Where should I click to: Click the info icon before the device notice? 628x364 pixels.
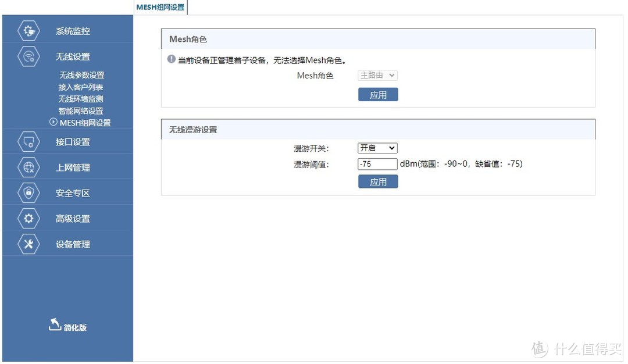pos(170,59)
